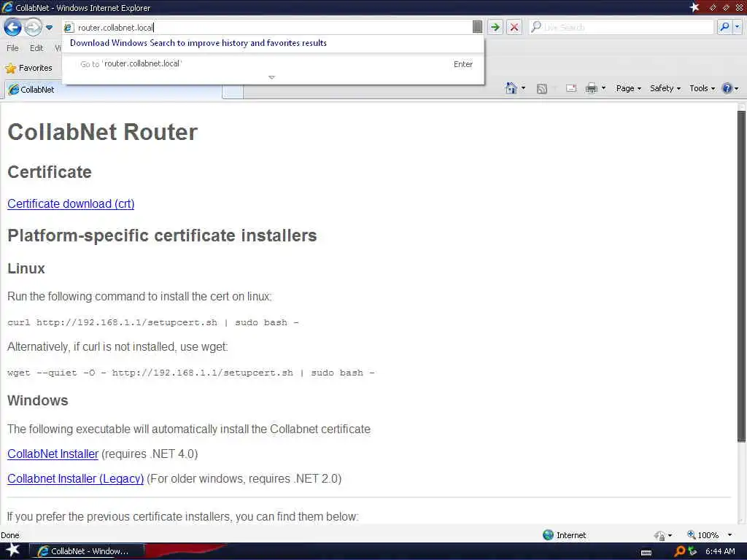
Task: Open the Page menu
Action: coord(628,88)
